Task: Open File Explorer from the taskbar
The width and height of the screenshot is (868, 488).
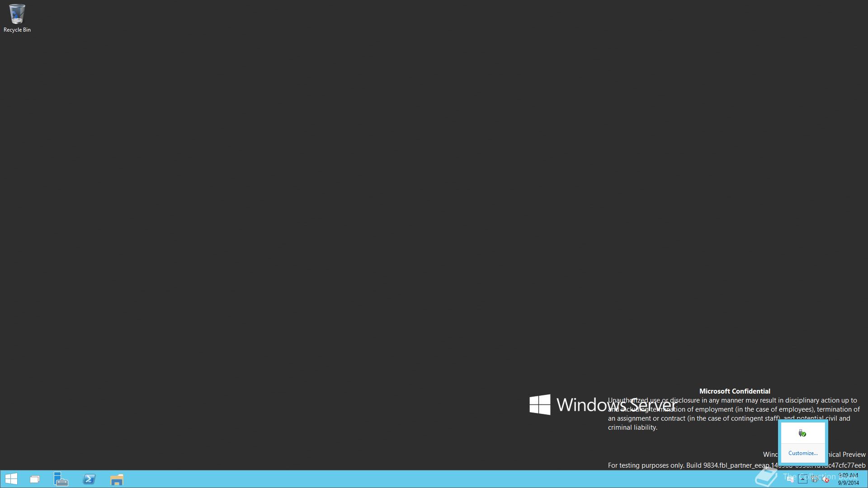Action: tap(117, 479)
